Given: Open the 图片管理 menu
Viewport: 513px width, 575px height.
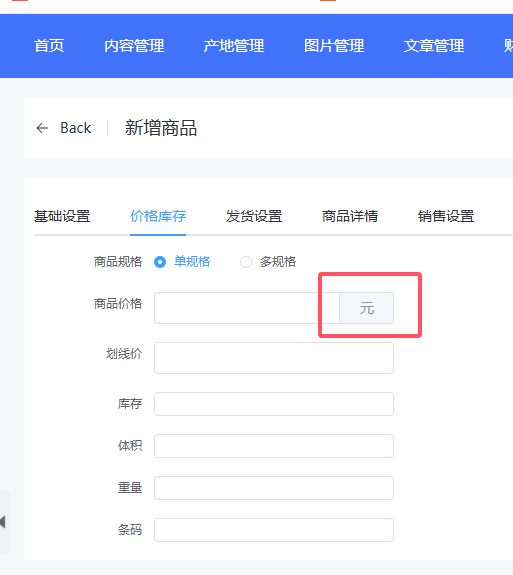Looking at the screenshot, I should 334,46.
